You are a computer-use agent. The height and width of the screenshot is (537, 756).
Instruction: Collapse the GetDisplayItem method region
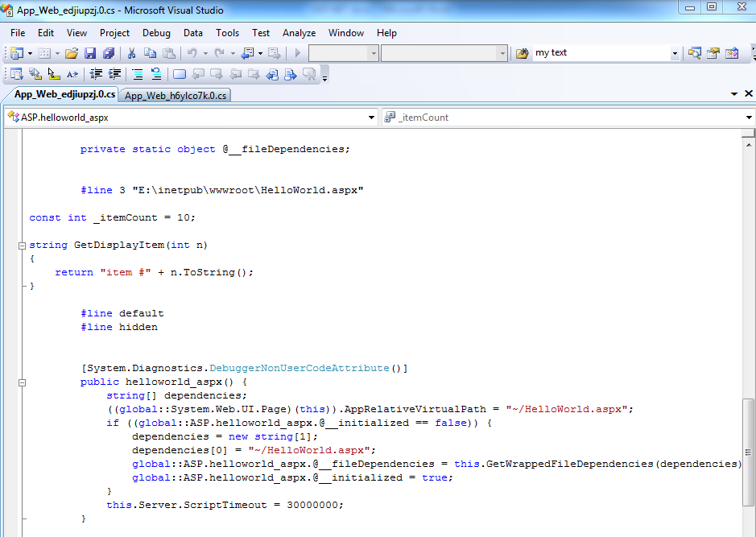pyautogui.click(x=23, y=244)
